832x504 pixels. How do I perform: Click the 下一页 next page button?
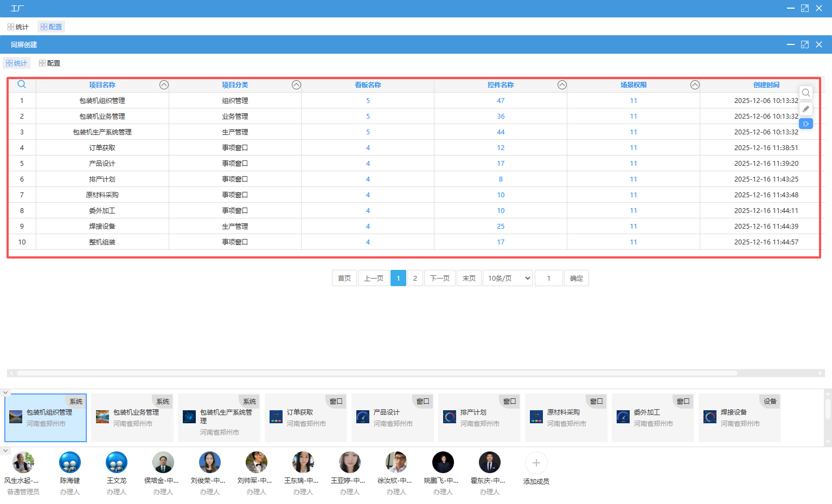tap(439, 279)
